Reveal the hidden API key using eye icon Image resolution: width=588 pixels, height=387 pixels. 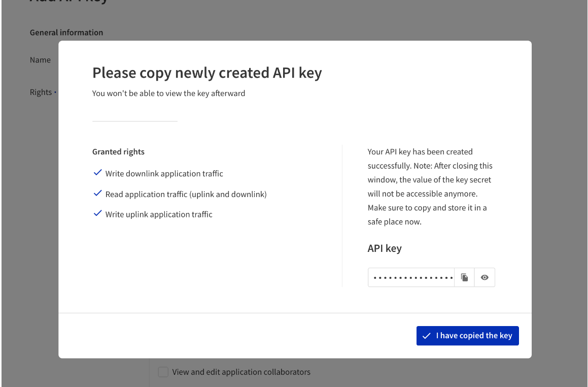(485, 277)
